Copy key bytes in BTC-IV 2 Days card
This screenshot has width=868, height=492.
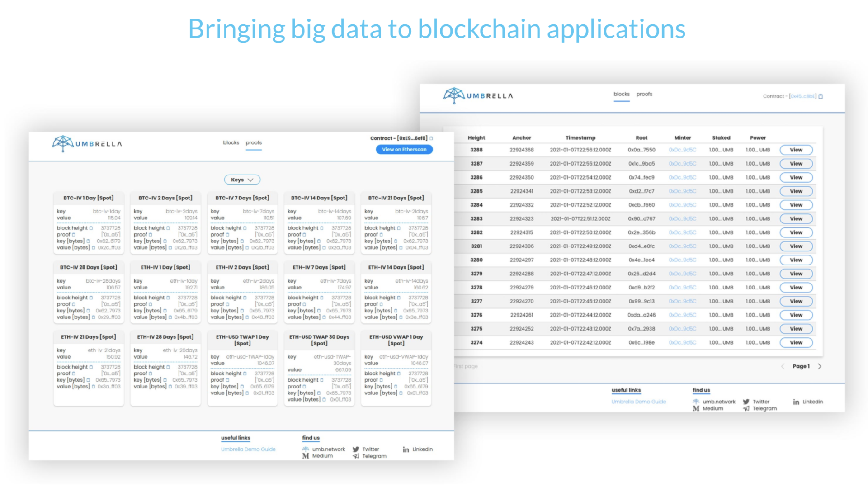(165, 241)
